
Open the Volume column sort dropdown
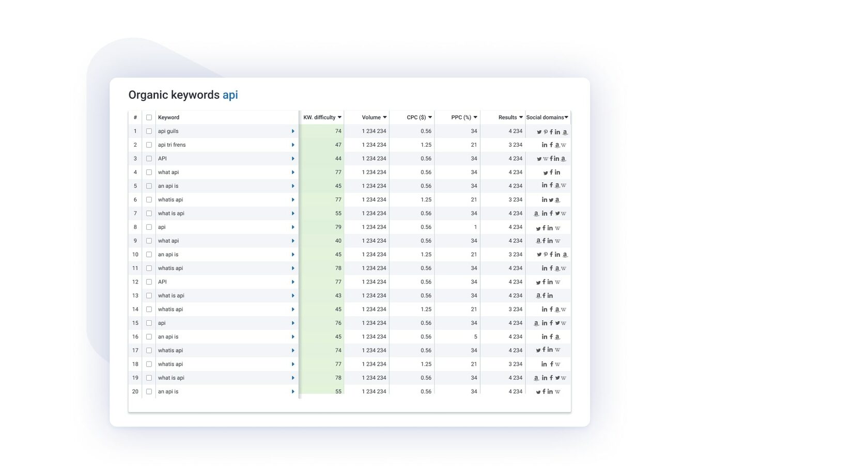384,117
